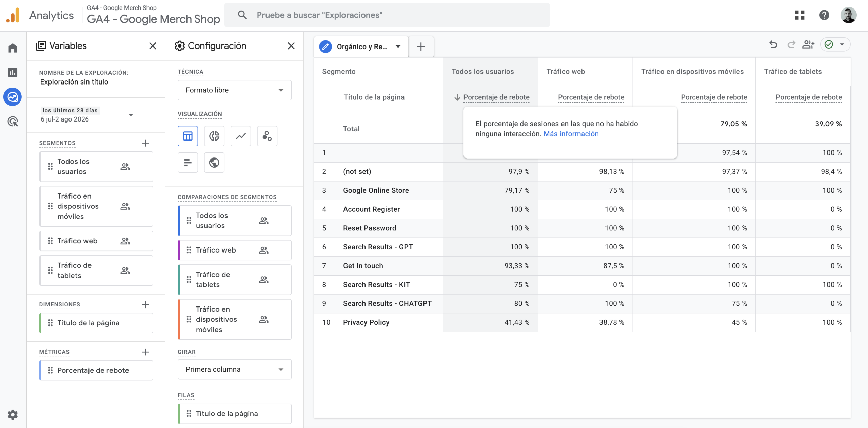Click Título de la página under Filas
Viewport: 868px width, 428px height.
click(x=235, y=414)
